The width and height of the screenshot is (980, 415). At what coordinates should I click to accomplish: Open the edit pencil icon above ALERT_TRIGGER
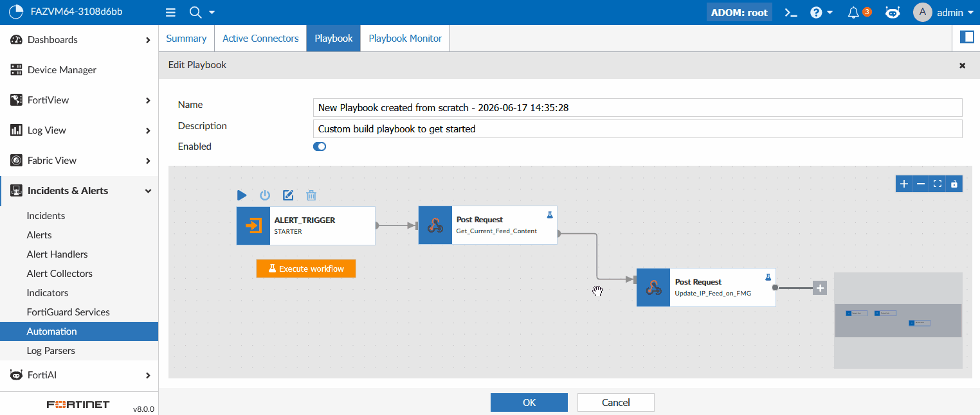(288, 195)
